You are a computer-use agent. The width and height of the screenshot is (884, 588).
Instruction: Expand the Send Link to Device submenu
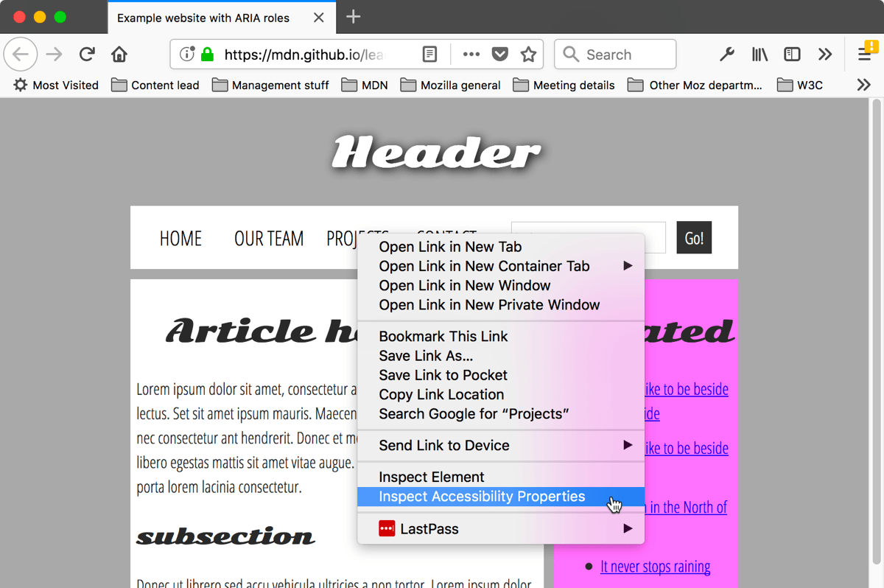click(x=443, y=445)
